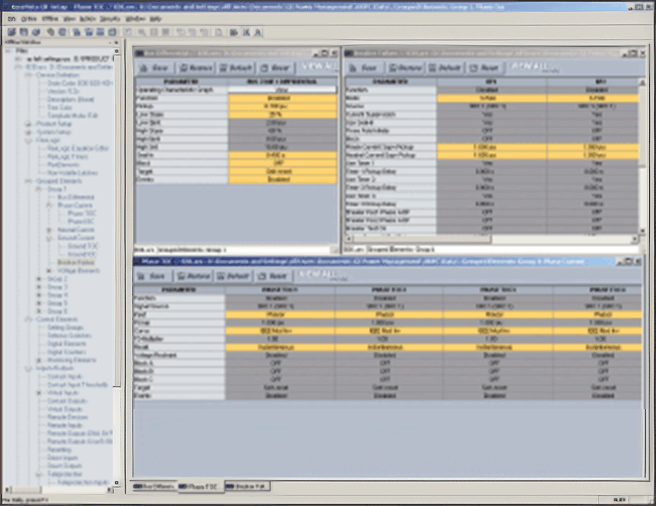Open the Security menu

point(110,19)
